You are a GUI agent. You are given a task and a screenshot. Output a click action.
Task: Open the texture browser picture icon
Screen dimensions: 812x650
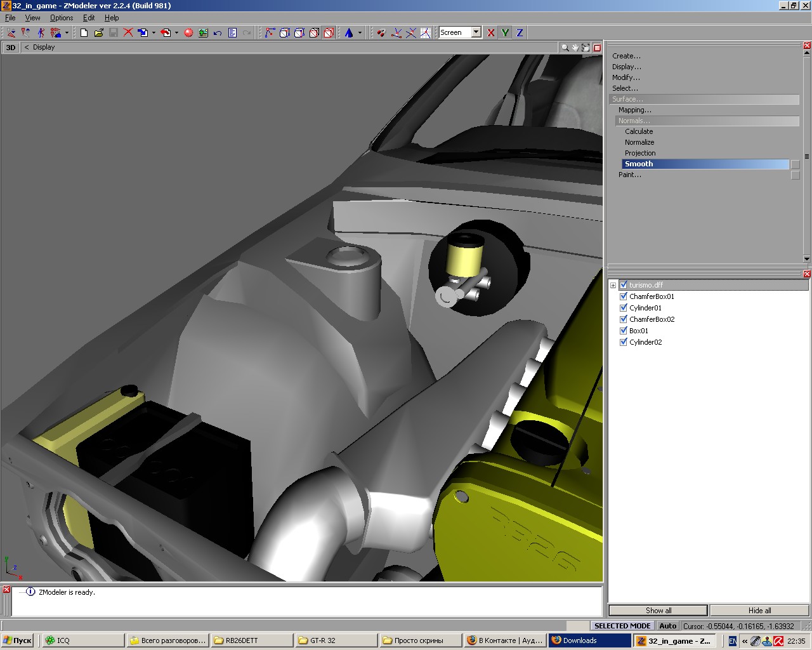[203, 32]
